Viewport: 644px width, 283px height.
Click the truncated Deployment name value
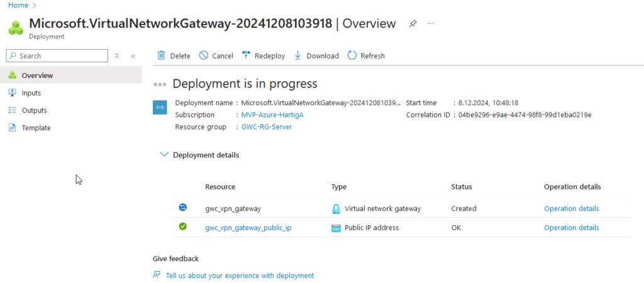(x=321, y=103)
